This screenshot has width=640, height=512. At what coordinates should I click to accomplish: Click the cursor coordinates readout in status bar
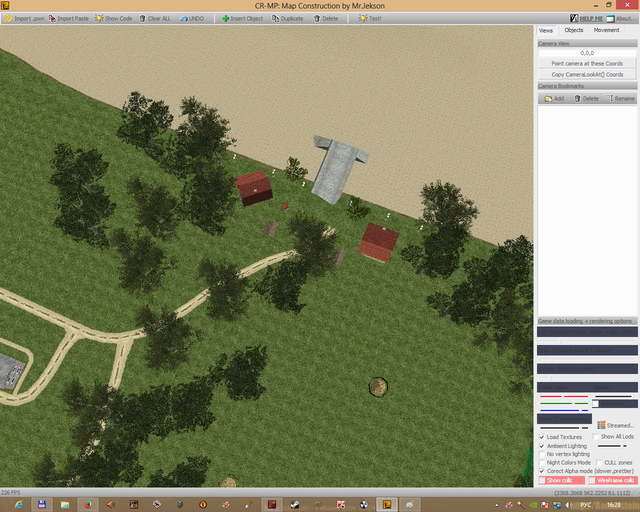coord(592,493)
